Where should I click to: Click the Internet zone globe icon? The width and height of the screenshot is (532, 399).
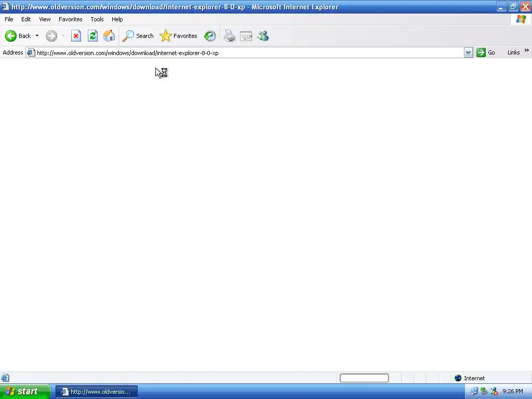[x=458, y=378]
